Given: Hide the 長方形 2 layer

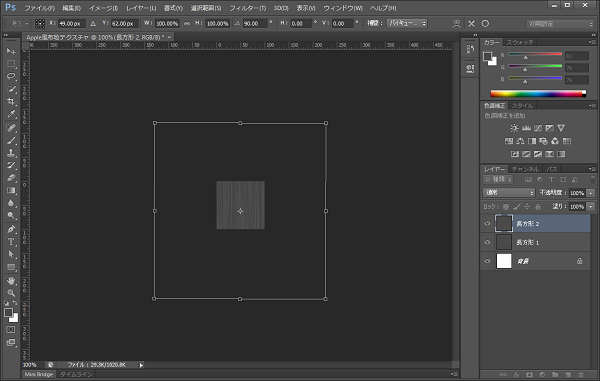Looking at the screenshot, I should tap(487, 224).
